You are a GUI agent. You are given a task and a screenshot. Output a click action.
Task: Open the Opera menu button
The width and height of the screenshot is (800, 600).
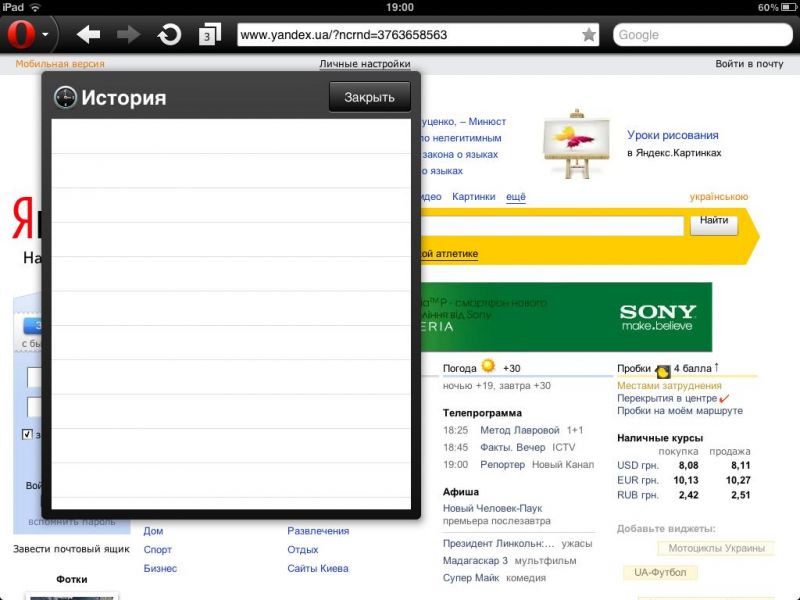point(28,35)
